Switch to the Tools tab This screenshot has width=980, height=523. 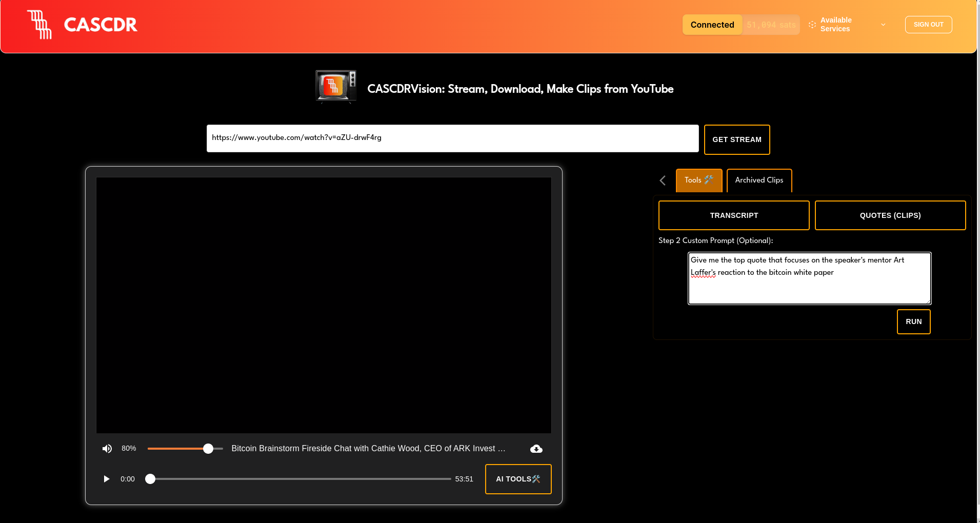tap(698, 180)
